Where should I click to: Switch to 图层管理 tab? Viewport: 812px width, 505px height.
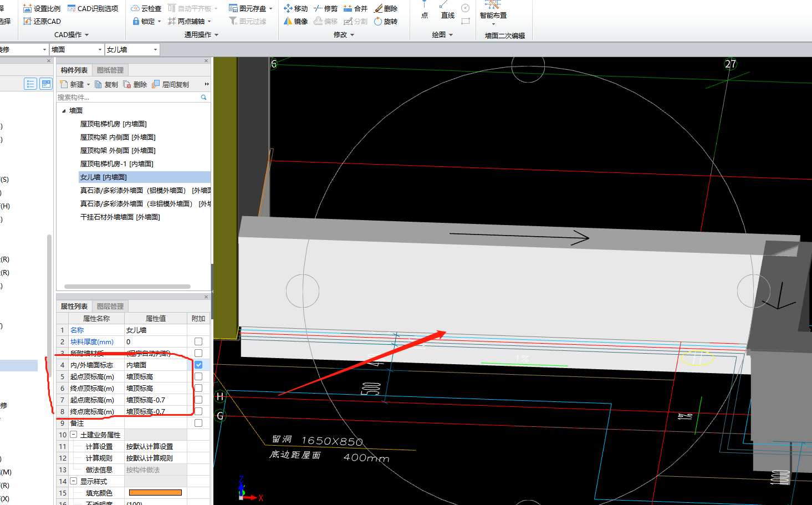pyautogui.click(x=110, y=306)
